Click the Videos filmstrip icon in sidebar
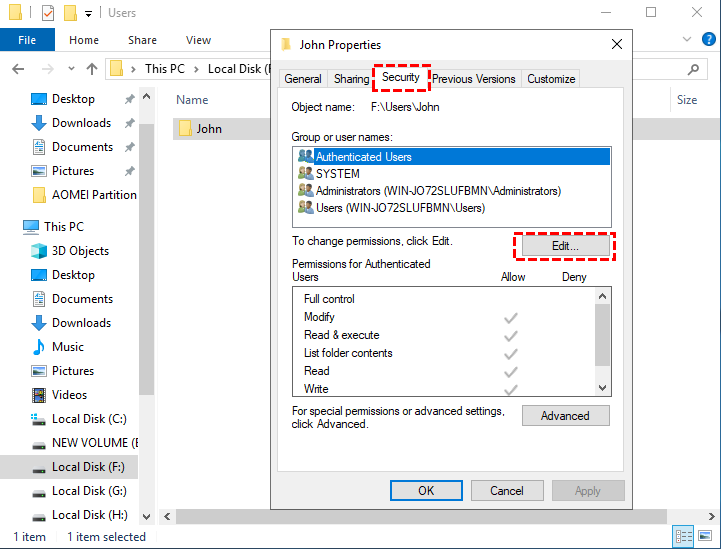The image size is (721, 549). pos(39,395)
